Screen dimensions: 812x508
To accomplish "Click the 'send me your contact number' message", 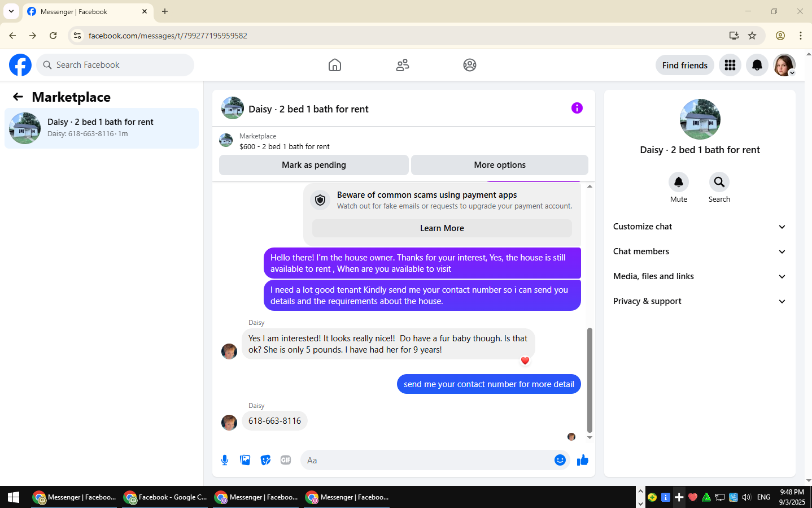I will click(489, 384).
